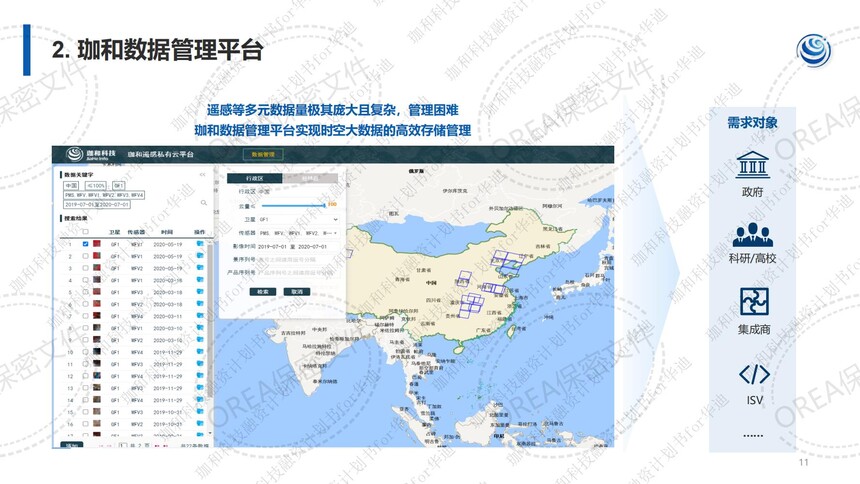Click the 政府 government building icon
Image resolution: width=860 pixels, height=484 pixels.
[752, 165]
